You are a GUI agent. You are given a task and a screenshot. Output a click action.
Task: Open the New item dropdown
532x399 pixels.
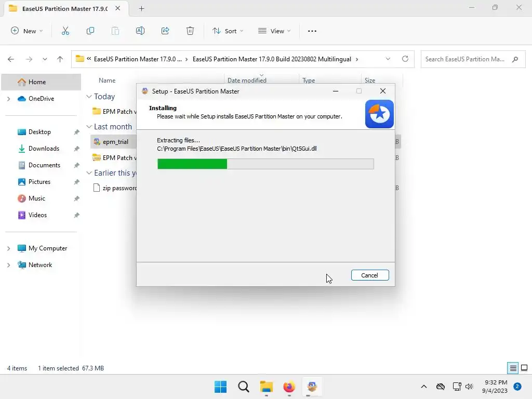click(x=27, y=31)
